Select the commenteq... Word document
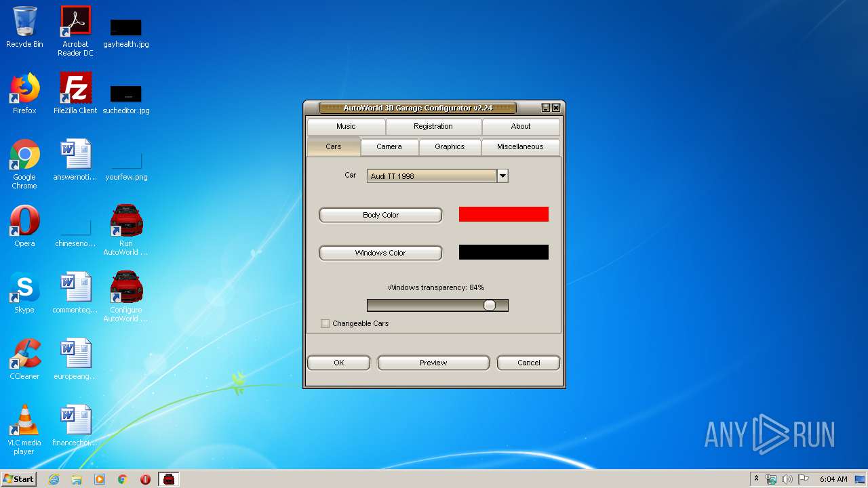Screen dimensions: 868x488 (75, 293)
